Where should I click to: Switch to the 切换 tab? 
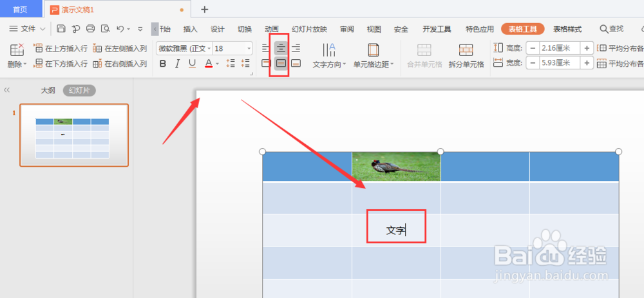(244, 29)
